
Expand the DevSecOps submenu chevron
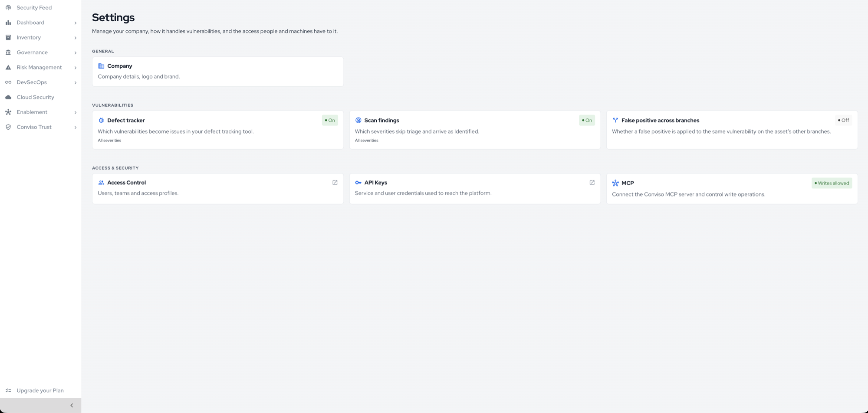76,82
